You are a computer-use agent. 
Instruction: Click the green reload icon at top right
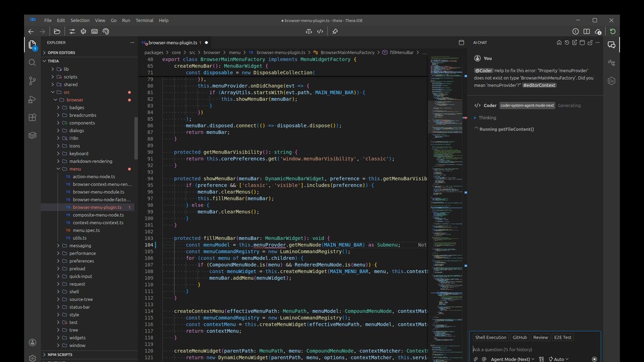click(613, 32)
